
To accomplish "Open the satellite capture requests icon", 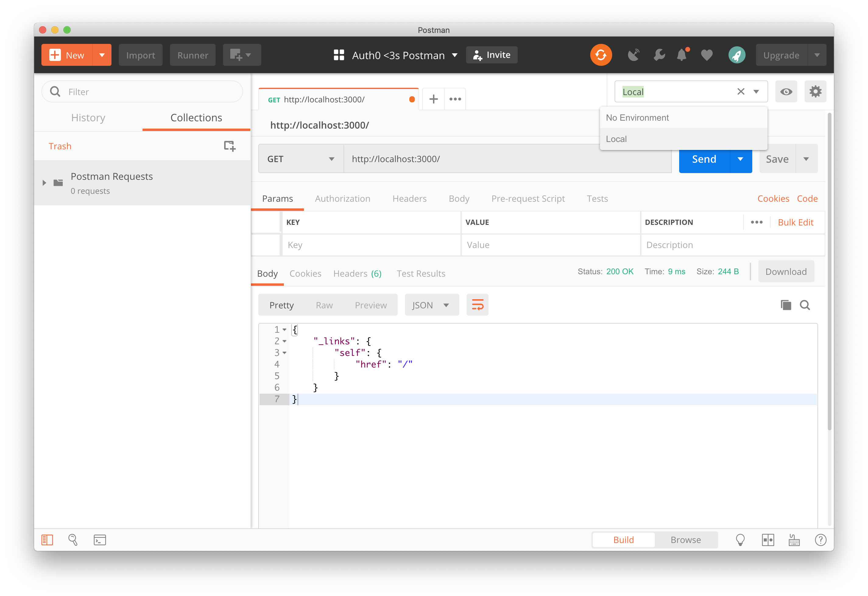I will 633,55.
